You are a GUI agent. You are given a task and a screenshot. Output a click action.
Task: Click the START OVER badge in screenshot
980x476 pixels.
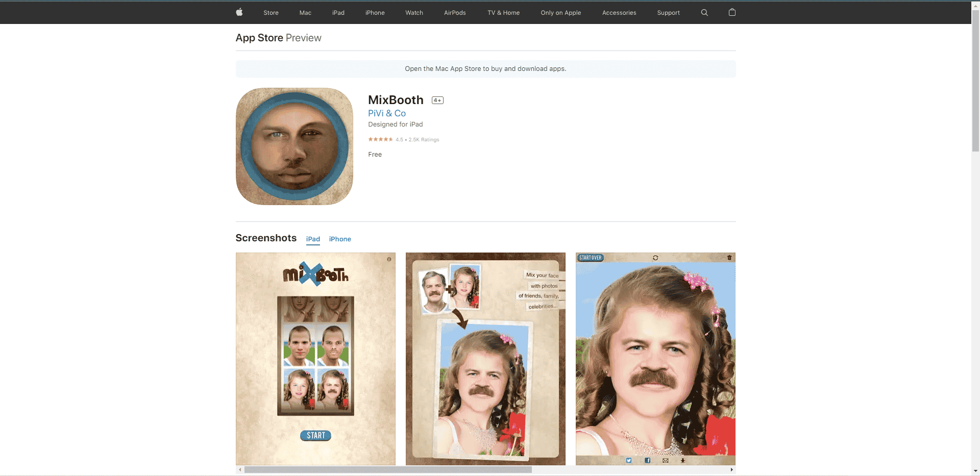pyautogui.click(x=591, y=258)
